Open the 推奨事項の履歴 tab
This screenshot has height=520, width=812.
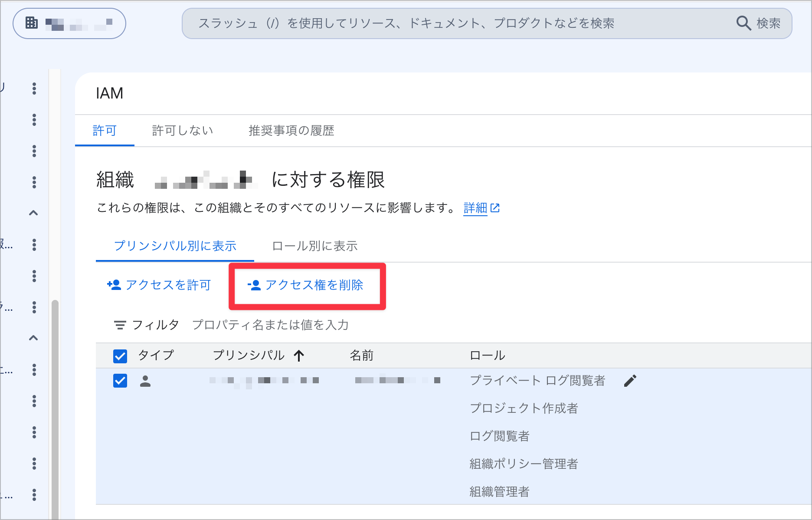click(291, 131)
